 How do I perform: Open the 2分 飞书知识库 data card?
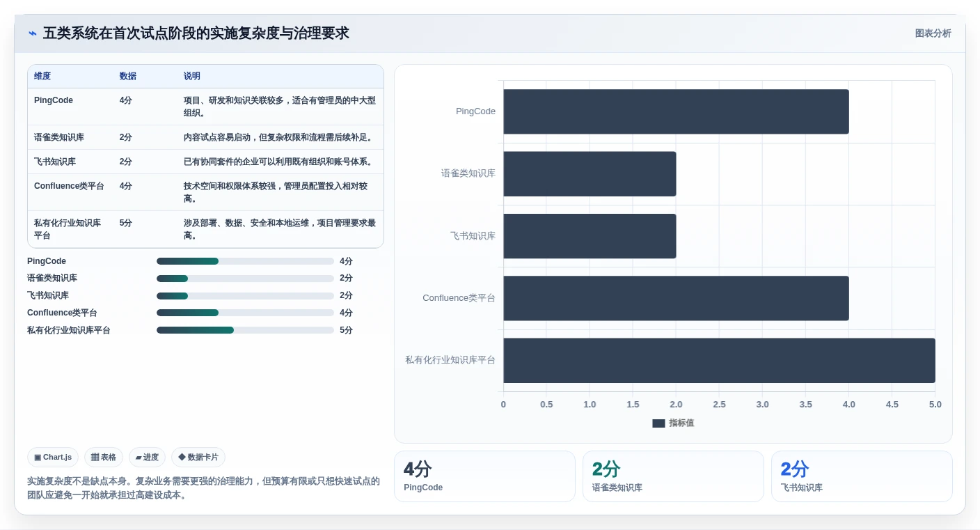862,476
